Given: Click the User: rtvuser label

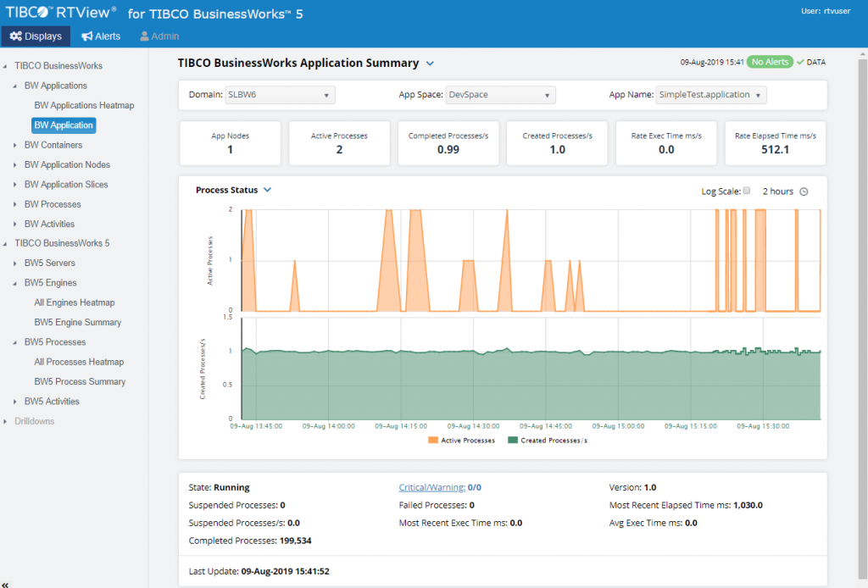Looking at the screenshot, I should (x=826, y=10).
